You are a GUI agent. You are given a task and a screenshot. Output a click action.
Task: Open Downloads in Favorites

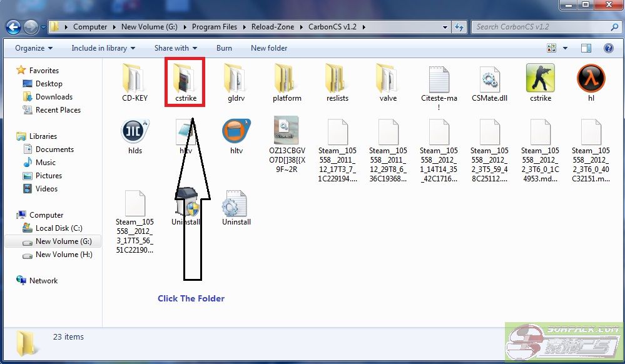click(x=54, y=97)
